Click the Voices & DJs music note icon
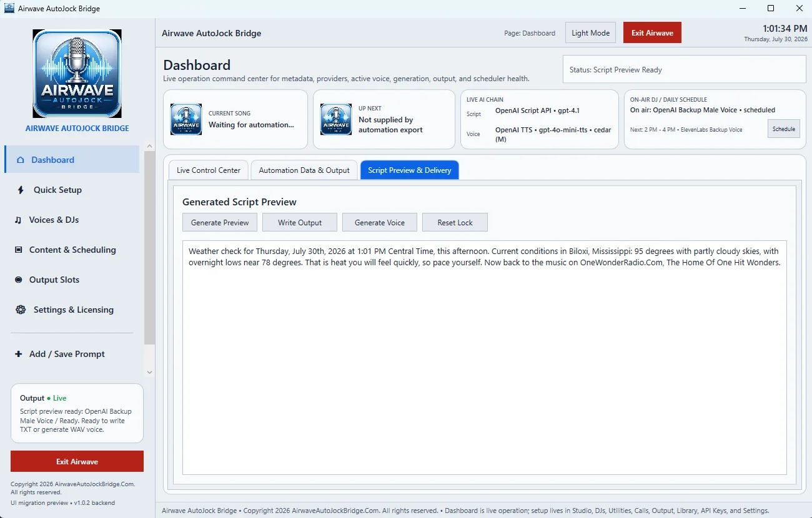The image size is (812, 518). tap(18, 220)
